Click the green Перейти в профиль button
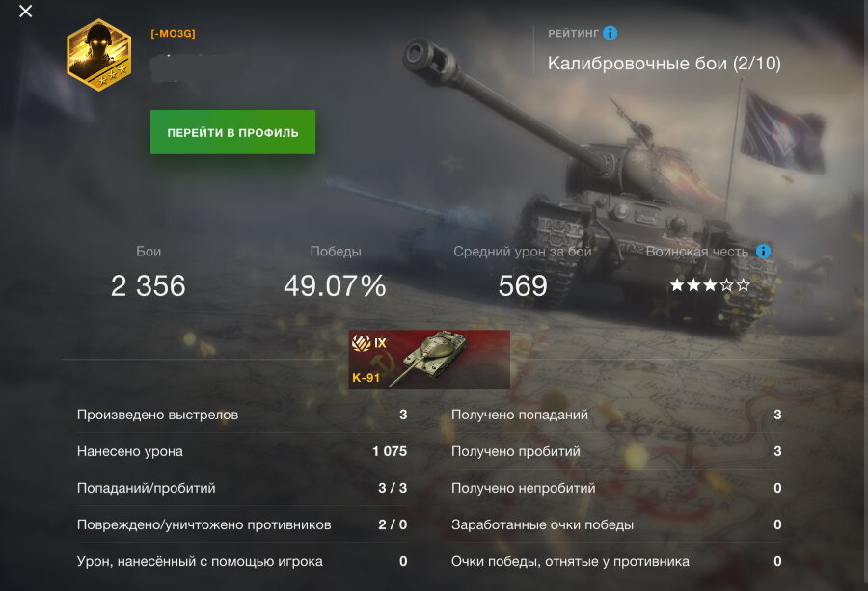Viewport: 868px width, 591px height. [232, 132]
